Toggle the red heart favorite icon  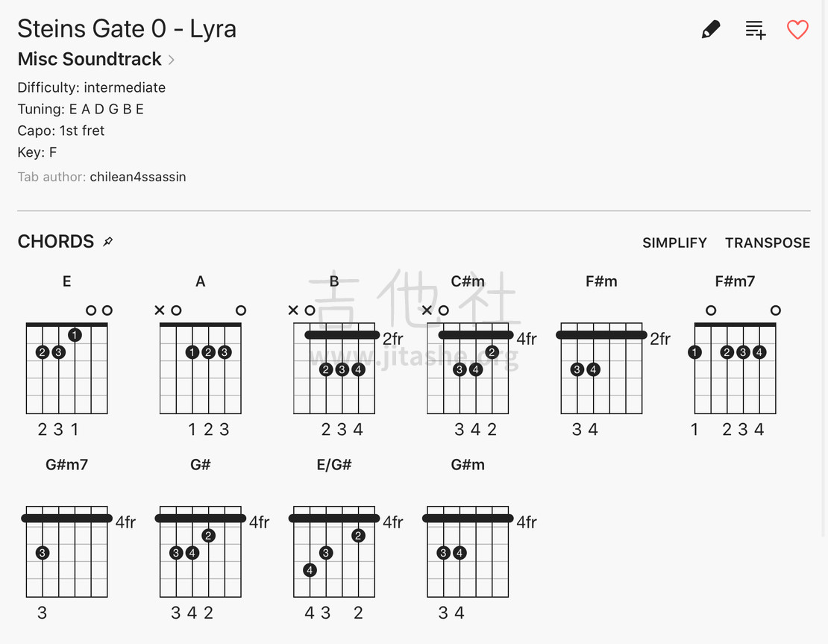tap(797, 30)
